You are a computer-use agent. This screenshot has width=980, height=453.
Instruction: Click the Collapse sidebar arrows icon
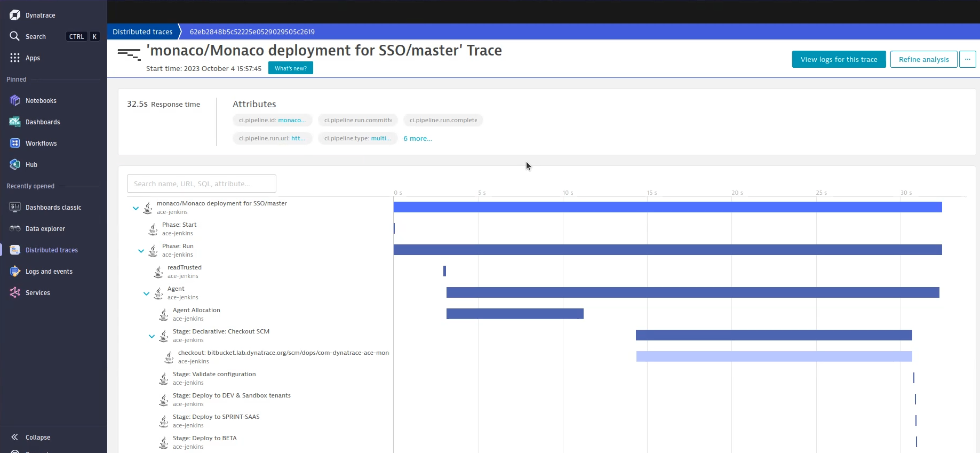pyautogui.click(x=15, y=437)
